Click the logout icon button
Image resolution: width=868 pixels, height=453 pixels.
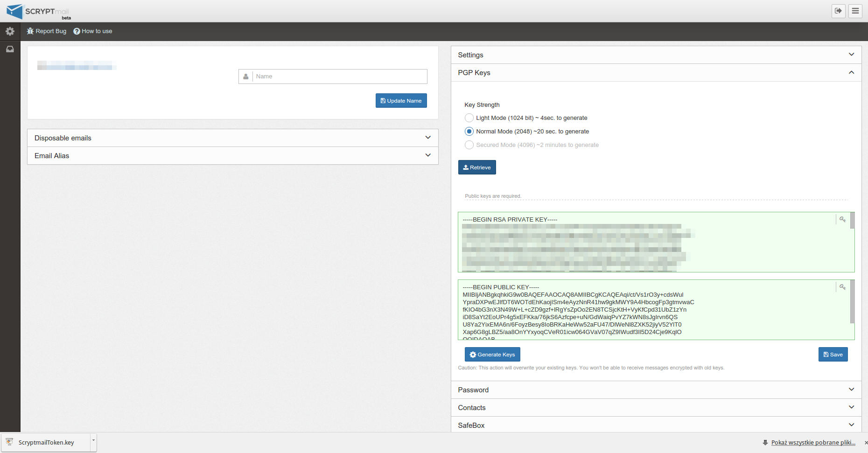(x=839, y=11)
